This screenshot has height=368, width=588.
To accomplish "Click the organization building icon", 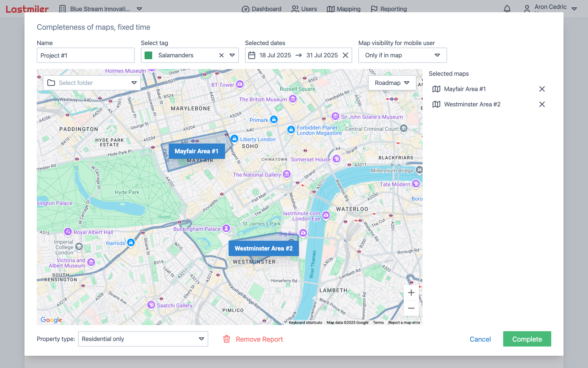I will pyautogui.click(x=62, y=9).
